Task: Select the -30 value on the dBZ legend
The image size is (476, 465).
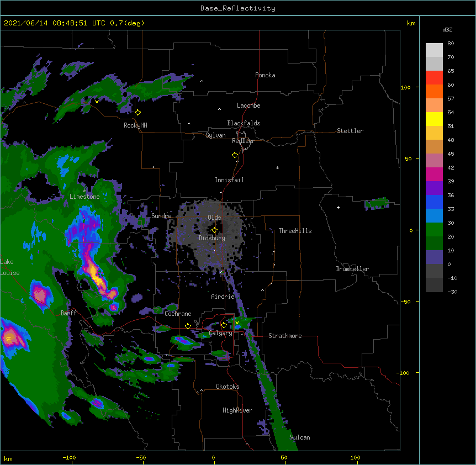Action: (x=452, y=292)
